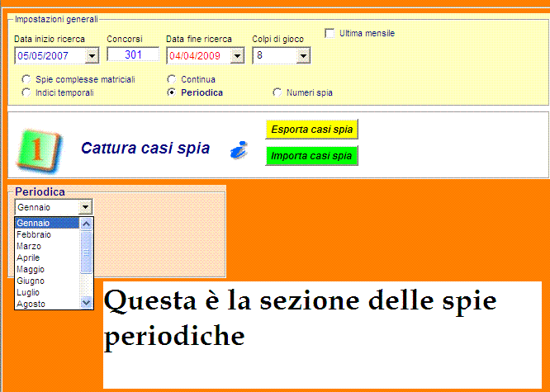550x392 pixels.
Task: Click the green number 1 icon
Action: [x=40, y=151]
